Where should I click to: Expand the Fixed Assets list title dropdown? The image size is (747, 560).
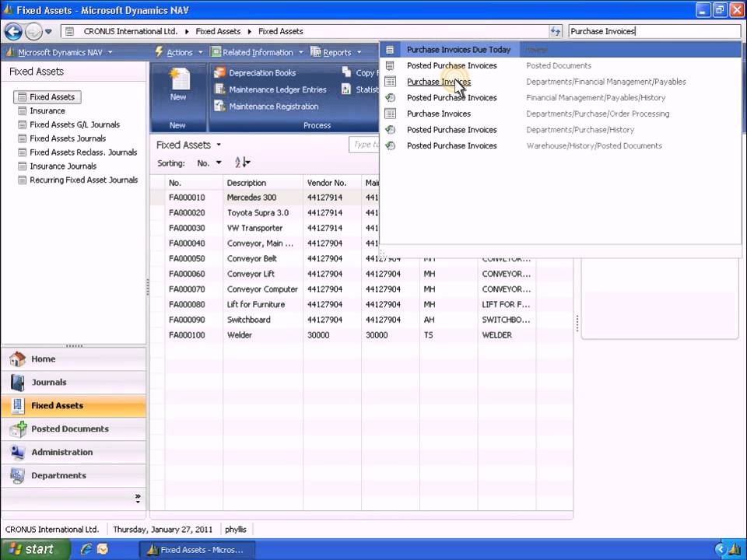[x=219, y=145]
